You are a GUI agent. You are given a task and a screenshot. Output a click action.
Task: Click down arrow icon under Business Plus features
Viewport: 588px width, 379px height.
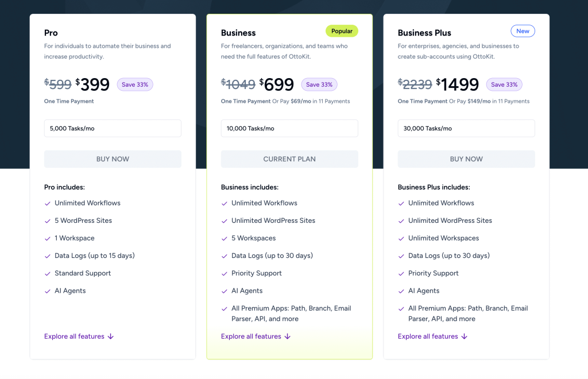pyautogui.click(x=464, y=337)
